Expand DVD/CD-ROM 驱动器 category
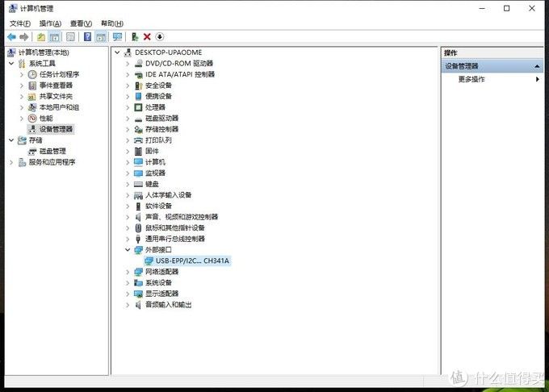Screen dimensions: 549x392 click(128, 64)
